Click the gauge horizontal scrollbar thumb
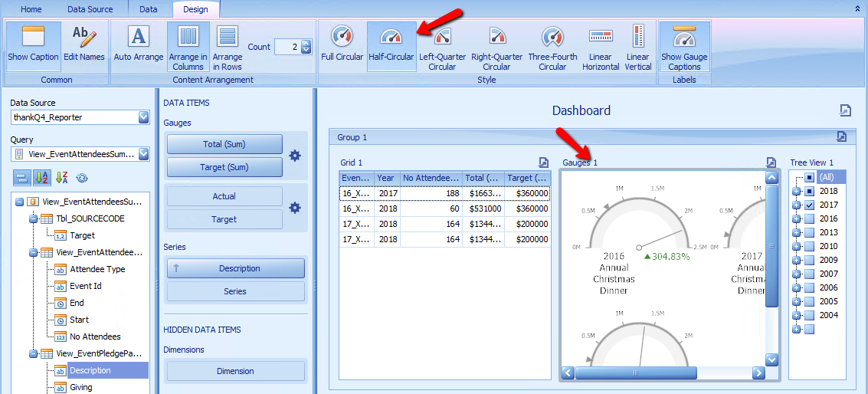868x394 pixels. coord(636,373)
